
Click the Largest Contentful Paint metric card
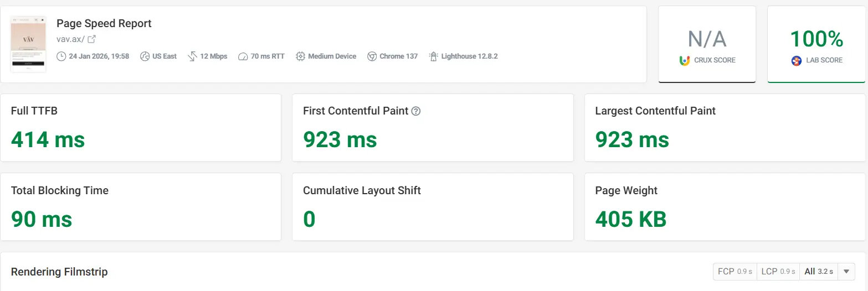(x=725, y=128)
